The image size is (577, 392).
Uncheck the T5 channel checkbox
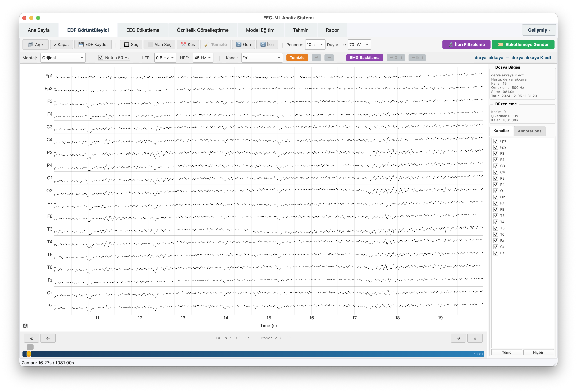pyautogui.click(x=496, y=228)
